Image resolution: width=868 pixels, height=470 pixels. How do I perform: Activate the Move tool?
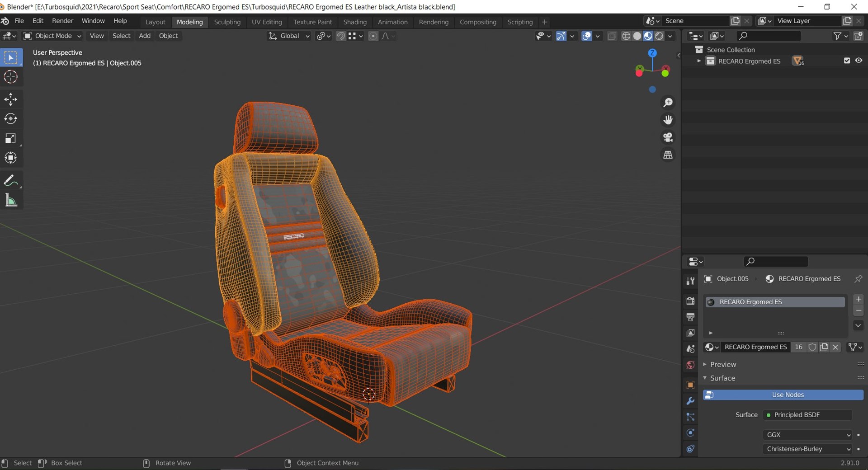11,99
